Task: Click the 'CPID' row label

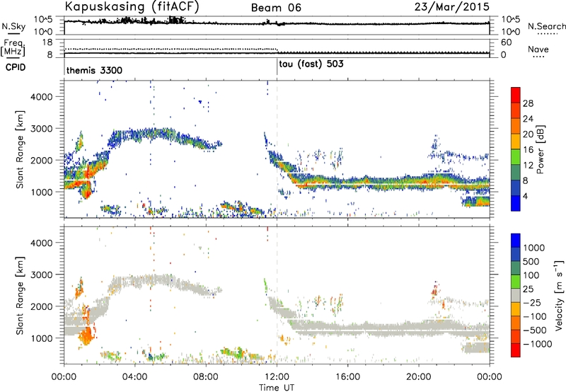Action: tap(16, 67)
